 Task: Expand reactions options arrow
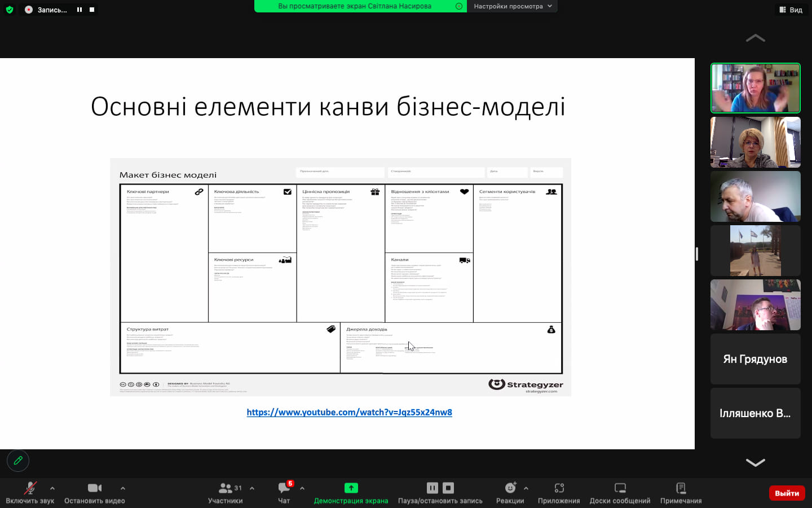point(526,488)
